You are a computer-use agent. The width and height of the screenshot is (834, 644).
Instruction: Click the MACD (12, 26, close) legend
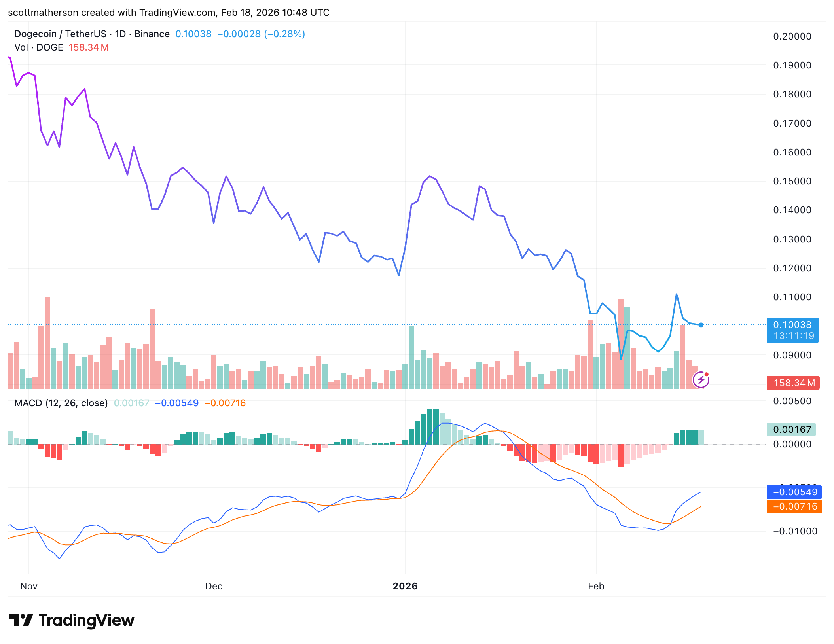click(x=61, y=403)
